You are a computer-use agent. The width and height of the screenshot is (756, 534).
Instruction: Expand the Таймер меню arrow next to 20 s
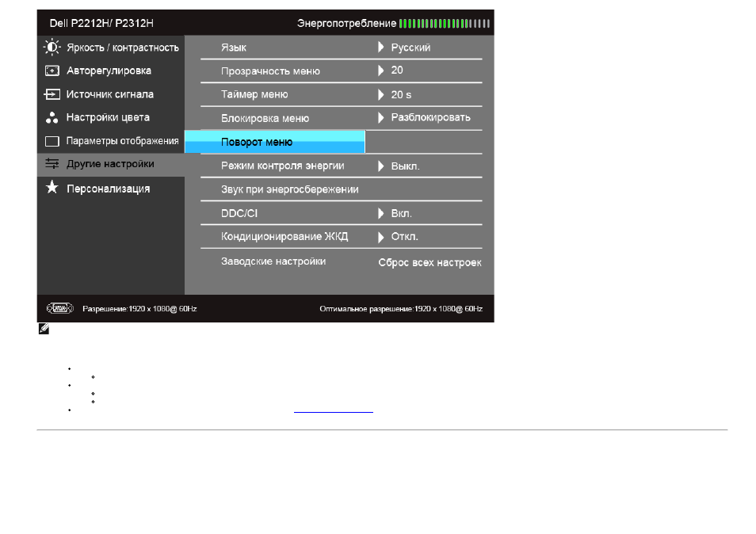click(x=381, y=94)
